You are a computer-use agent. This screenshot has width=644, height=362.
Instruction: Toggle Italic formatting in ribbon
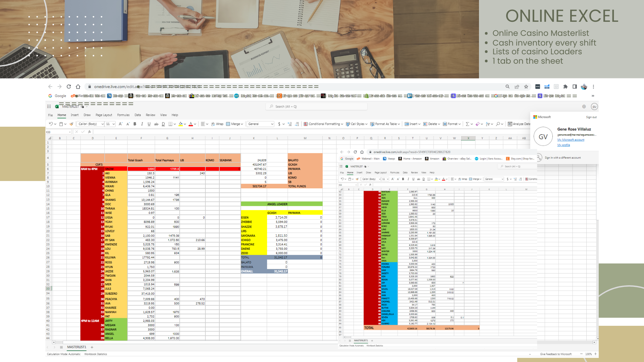coord(142,124)
